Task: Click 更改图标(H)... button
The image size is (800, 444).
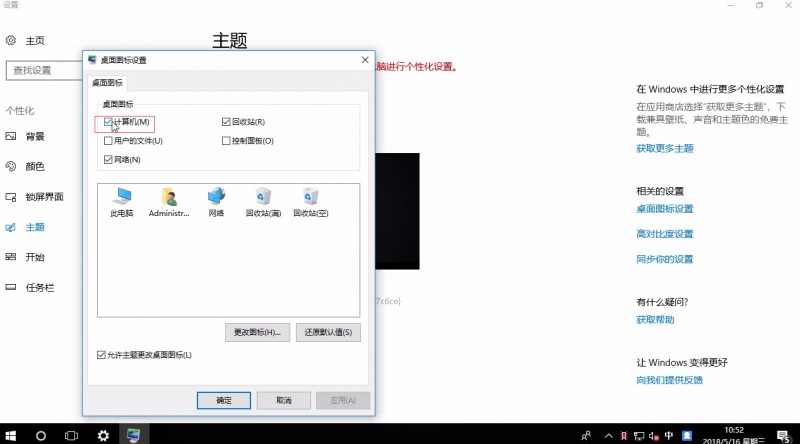Action: [257, 332]
